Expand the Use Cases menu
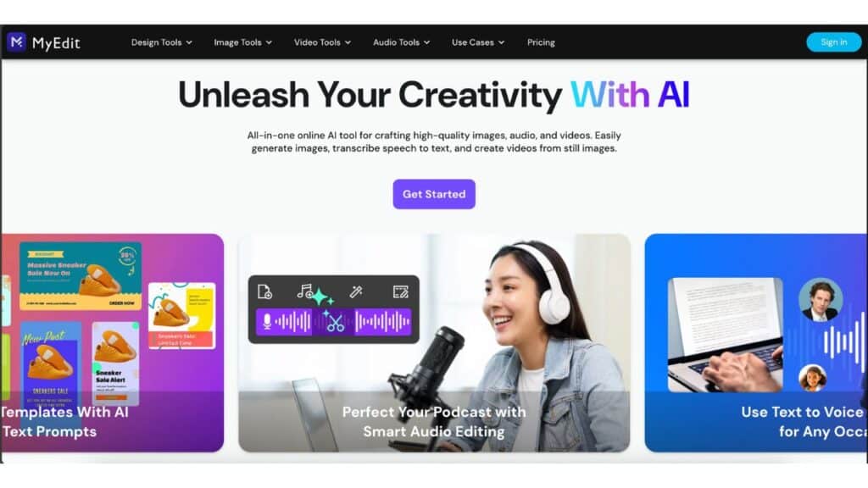 (478, 42)
